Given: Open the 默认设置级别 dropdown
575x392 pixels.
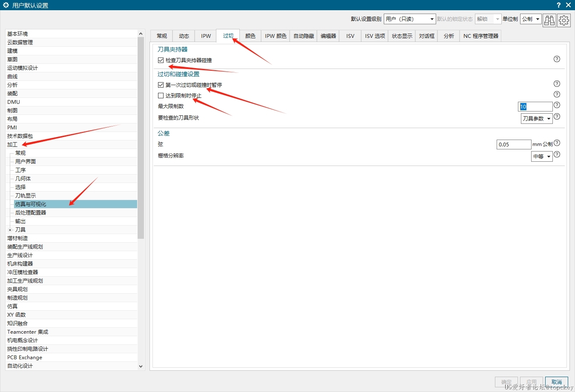Looking at the screenshot, I should [410, 19].
